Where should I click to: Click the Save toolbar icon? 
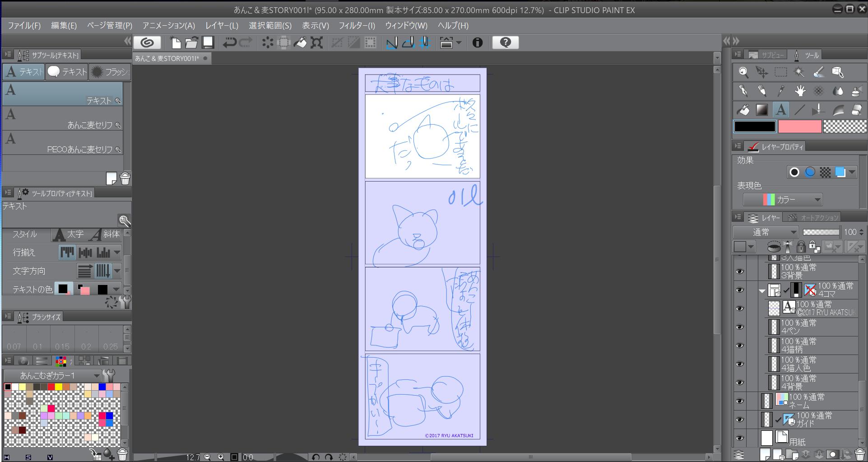[x=208, y=42]
